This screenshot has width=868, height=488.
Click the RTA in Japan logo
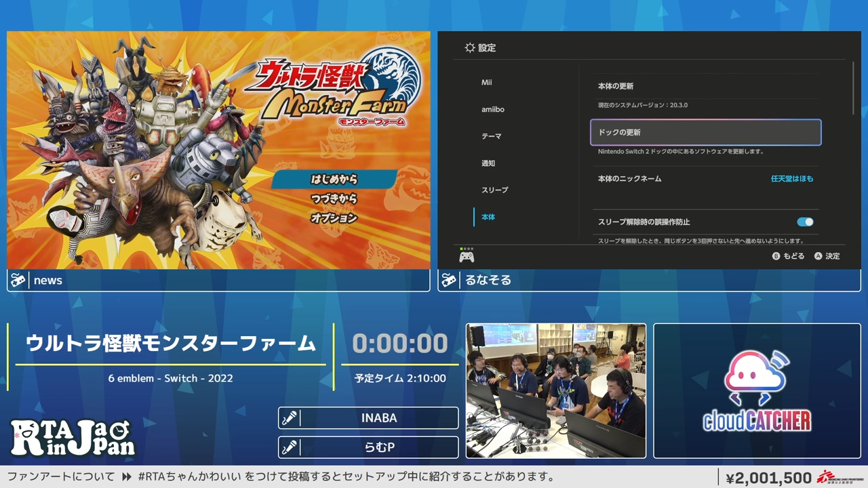click(x=73, y=437)
